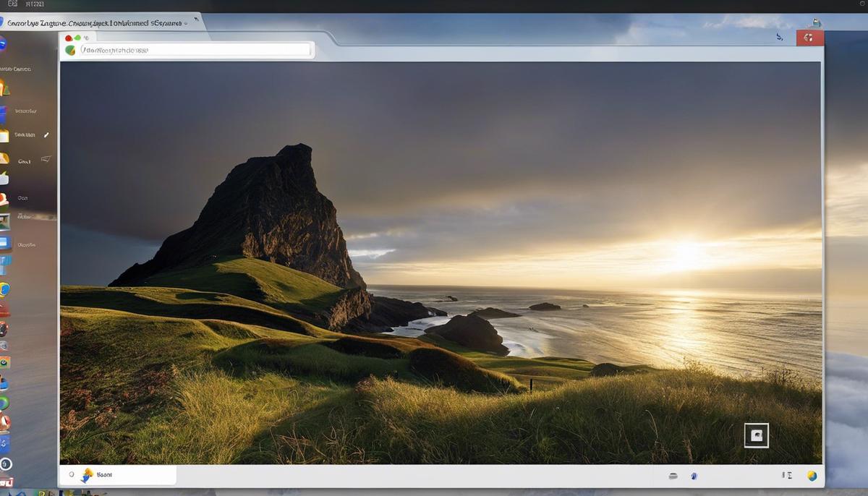Toggle the dark crescent icon in the status bar
This screenshot has width=868, height=496.
tap(693, 476)
